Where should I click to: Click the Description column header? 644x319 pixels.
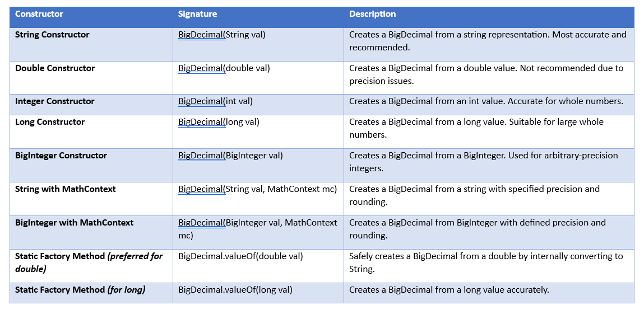click(x=372, y=14)
